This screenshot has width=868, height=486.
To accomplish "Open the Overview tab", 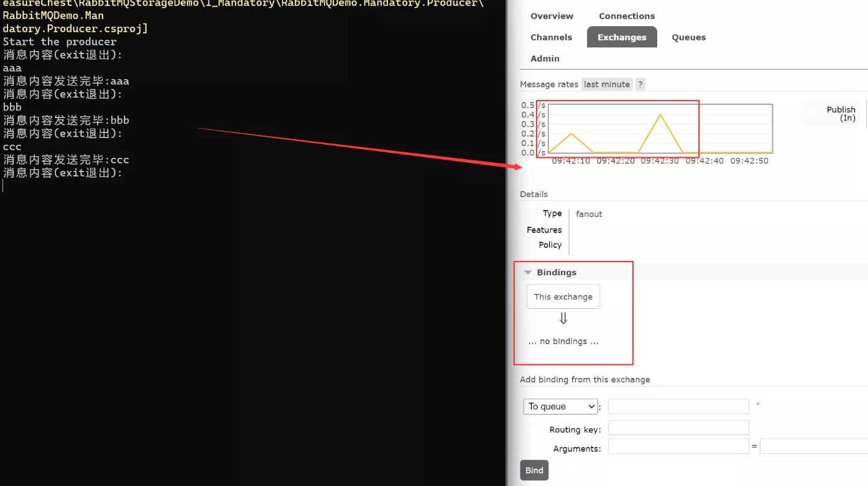I will click(x=552, y=16).
